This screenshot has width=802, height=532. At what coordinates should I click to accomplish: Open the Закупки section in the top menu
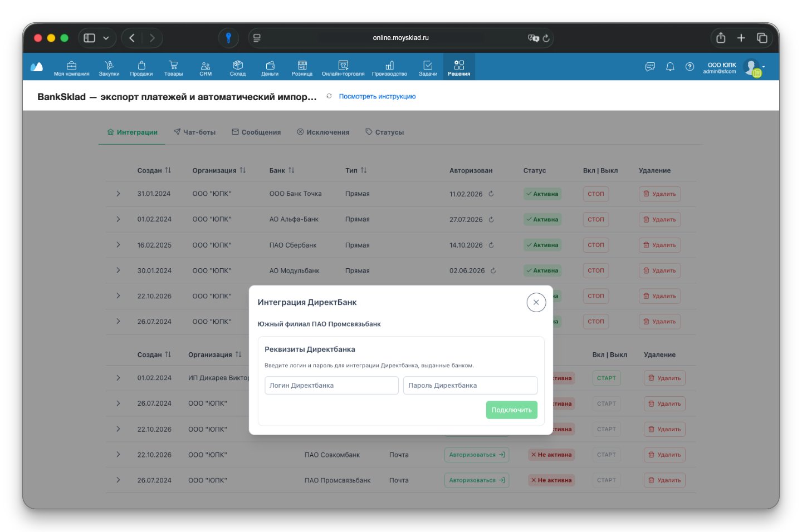pos(109,68)
